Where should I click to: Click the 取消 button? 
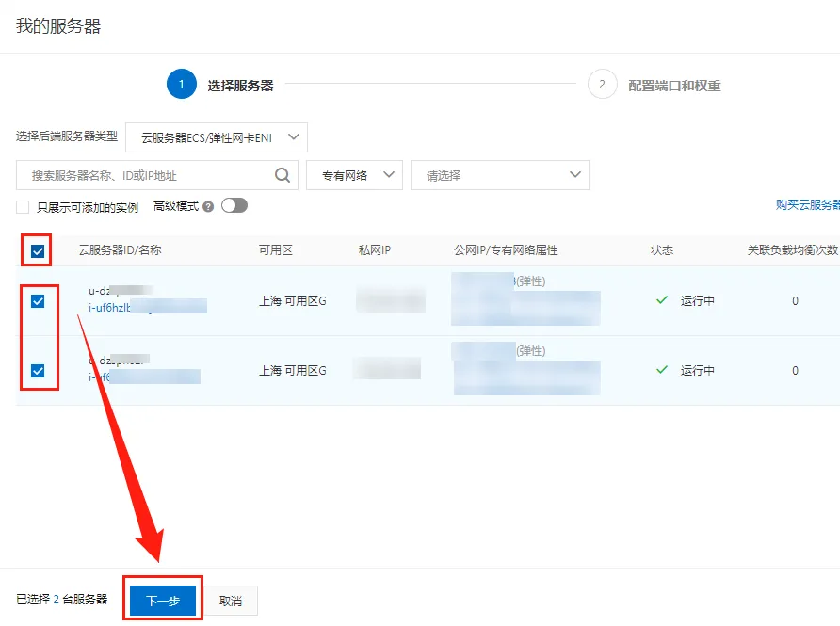[231, 601]
